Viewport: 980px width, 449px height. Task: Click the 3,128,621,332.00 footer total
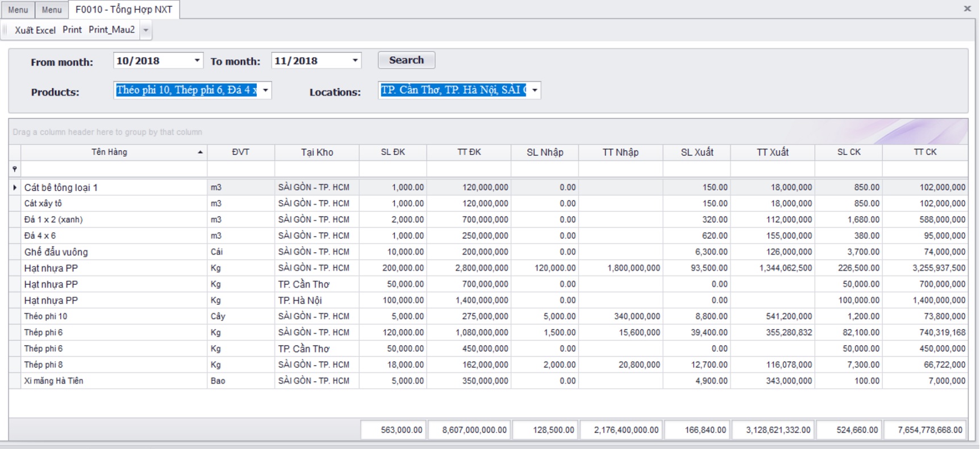click(x=773, y=430)
